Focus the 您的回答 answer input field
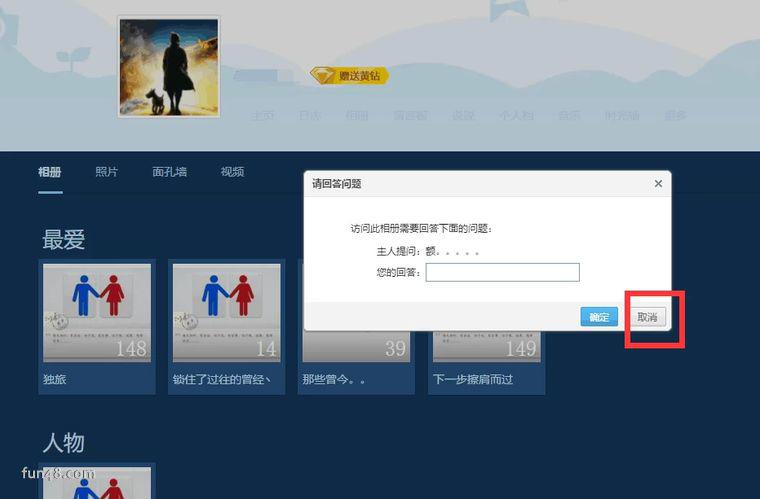This screenshot has width=760, height=499. pyautogui.click(x=503, y=272)
